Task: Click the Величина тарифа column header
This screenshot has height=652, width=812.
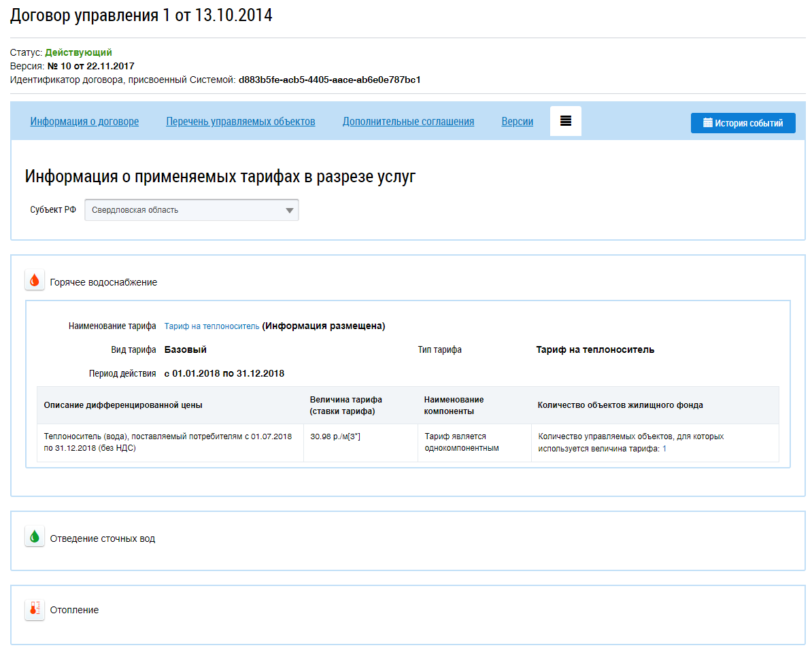Action: coord(345,405)
